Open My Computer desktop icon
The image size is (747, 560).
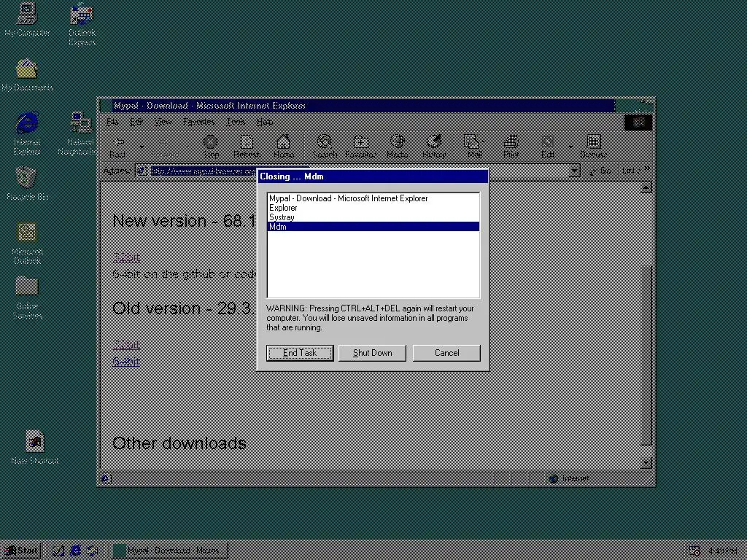coord(27,20)
